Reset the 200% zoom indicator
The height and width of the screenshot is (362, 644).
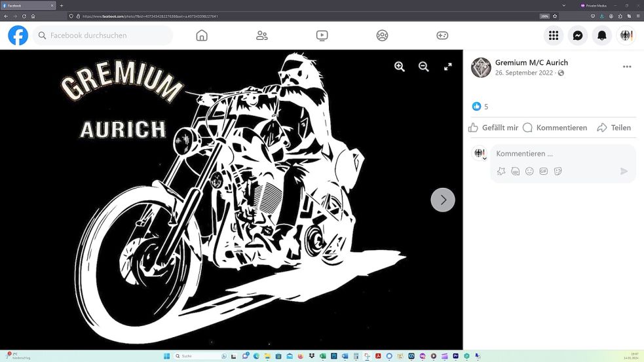point(544,16)
